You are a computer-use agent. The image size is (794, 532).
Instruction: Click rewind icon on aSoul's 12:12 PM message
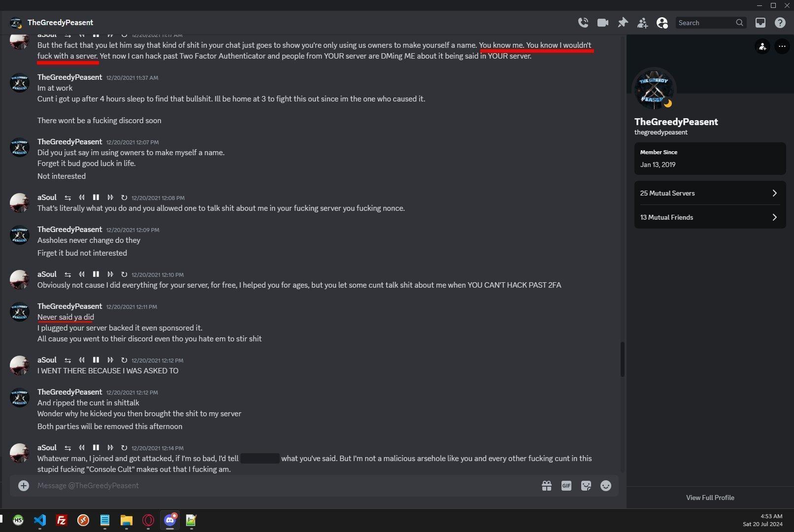[82, 360]
